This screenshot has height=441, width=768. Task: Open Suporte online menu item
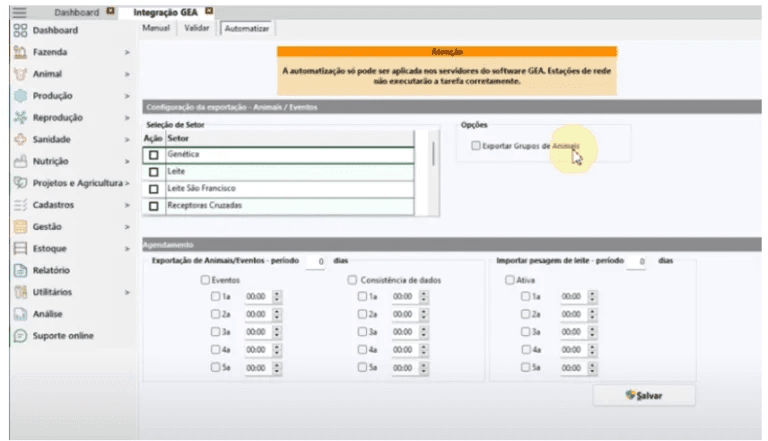[63, 336]
